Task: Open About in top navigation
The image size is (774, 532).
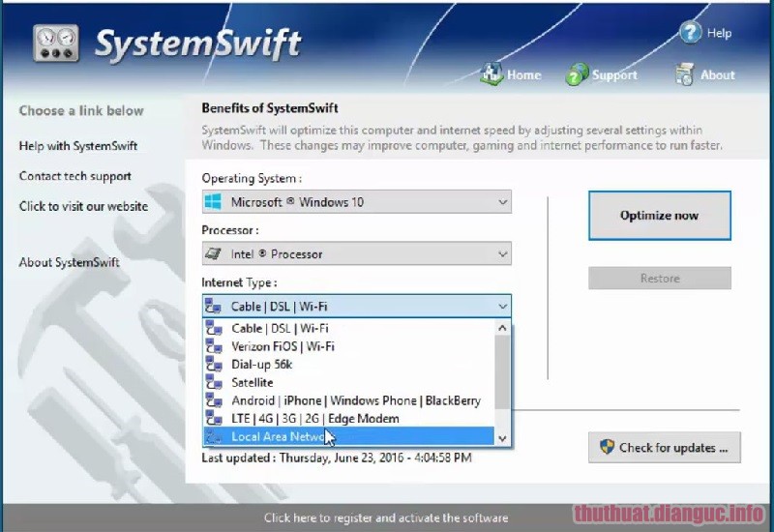Action: (x=717, y=74)
